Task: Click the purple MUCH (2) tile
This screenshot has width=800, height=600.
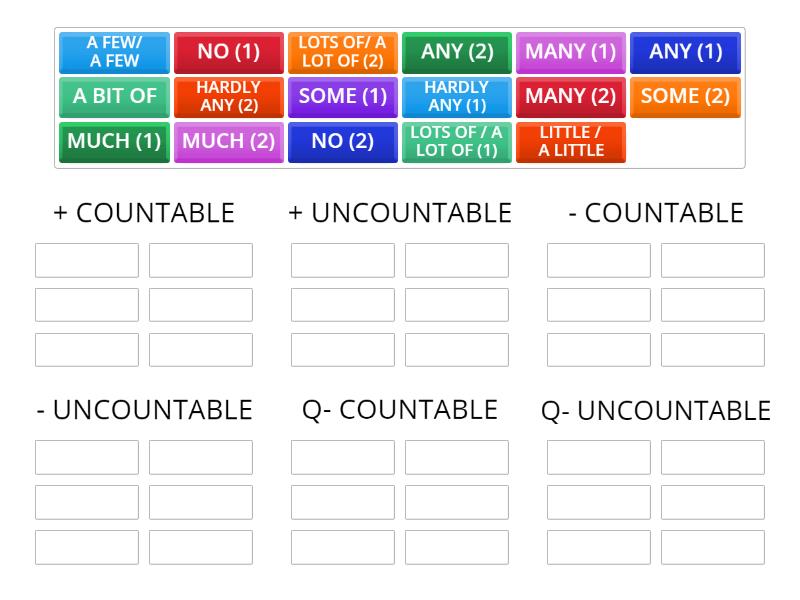Action: pos(228,142)
